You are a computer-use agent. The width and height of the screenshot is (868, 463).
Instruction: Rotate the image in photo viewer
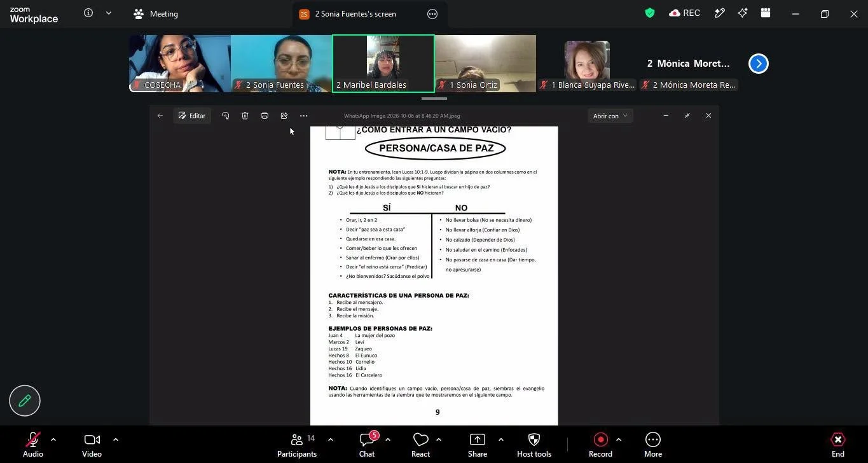[x=225, y=116]
